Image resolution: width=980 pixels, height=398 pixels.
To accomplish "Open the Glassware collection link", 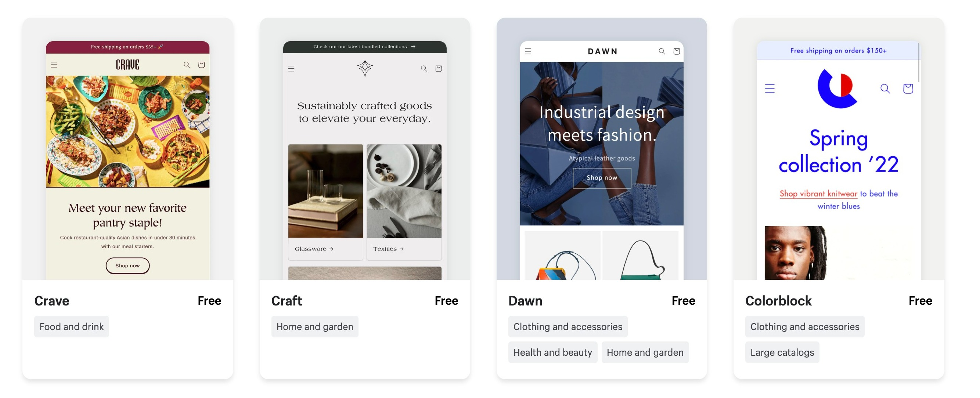I will 314,249.
